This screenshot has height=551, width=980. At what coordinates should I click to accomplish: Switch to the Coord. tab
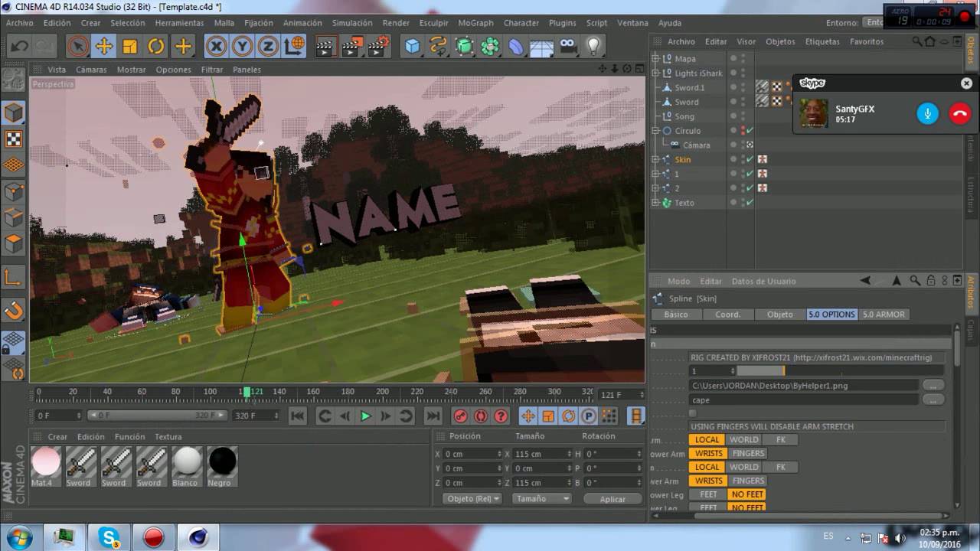(727, 315)
